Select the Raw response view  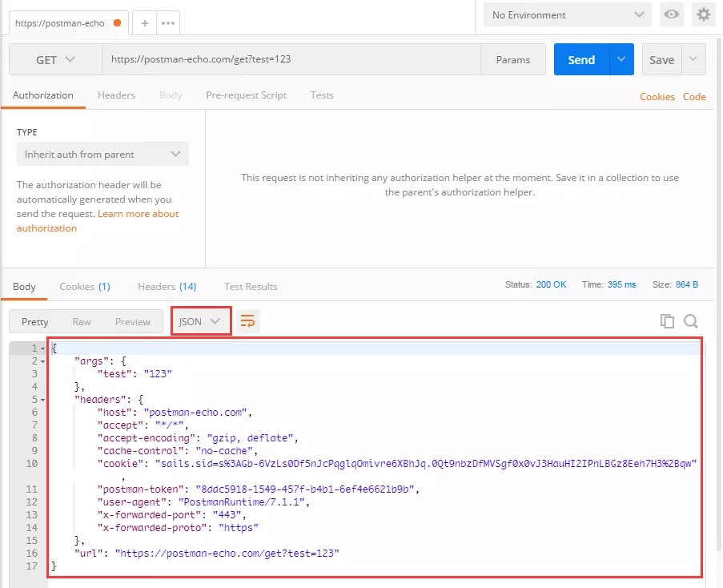pyautogui.click(x=82, y=322)
